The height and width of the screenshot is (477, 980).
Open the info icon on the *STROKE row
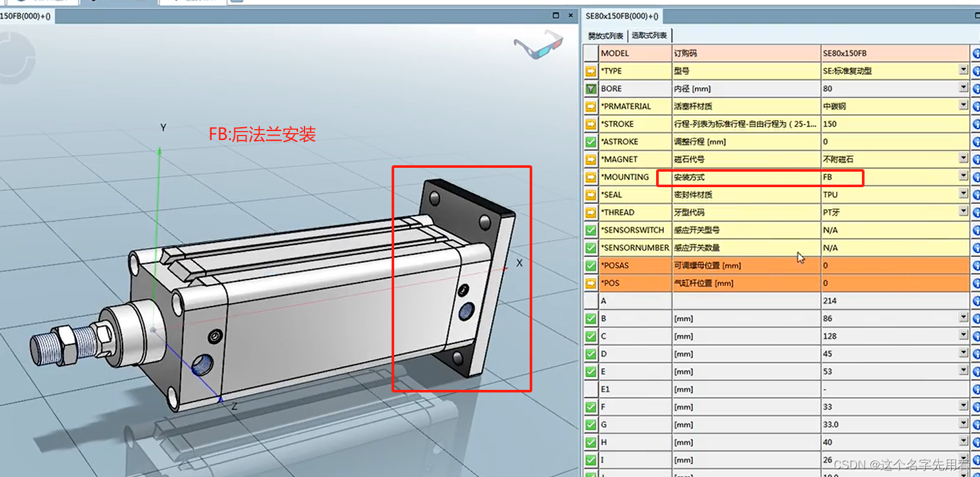coord(975,124)
